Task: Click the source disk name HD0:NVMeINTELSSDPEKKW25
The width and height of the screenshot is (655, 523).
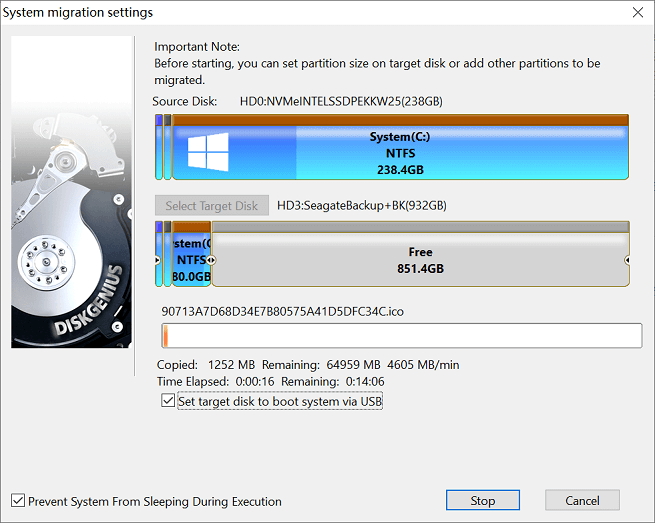Action: (340, 102)
